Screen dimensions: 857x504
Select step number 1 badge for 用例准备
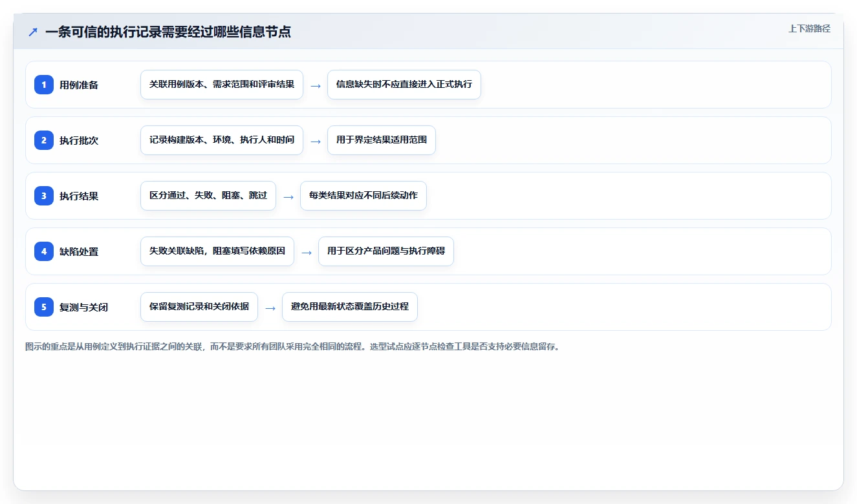tap(44, 85)
